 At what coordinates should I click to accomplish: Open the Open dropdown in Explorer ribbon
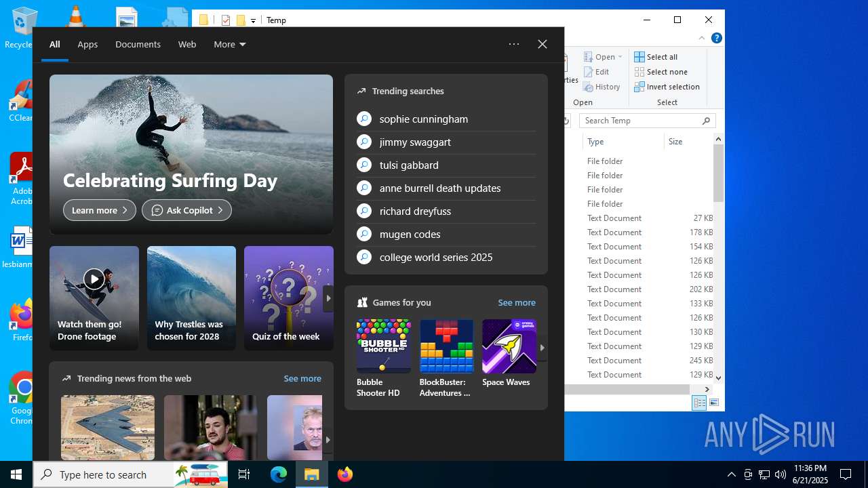click(x=603, y=57)
